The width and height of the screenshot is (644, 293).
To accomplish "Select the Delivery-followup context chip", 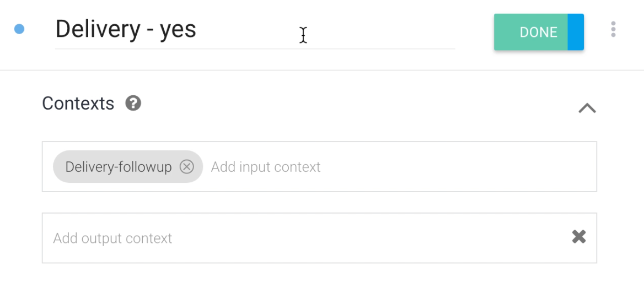I will (118, 167).
